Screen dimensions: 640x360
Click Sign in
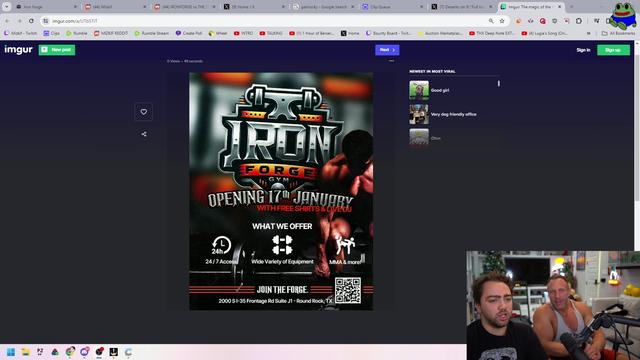(583, 50)
